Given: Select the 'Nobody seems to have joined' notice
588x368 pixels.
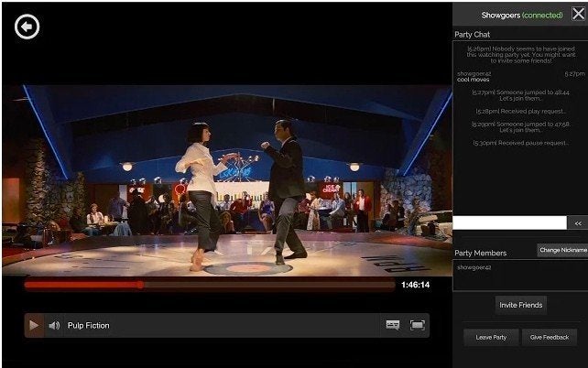Looking at the screenshot, I should (521, 55).
